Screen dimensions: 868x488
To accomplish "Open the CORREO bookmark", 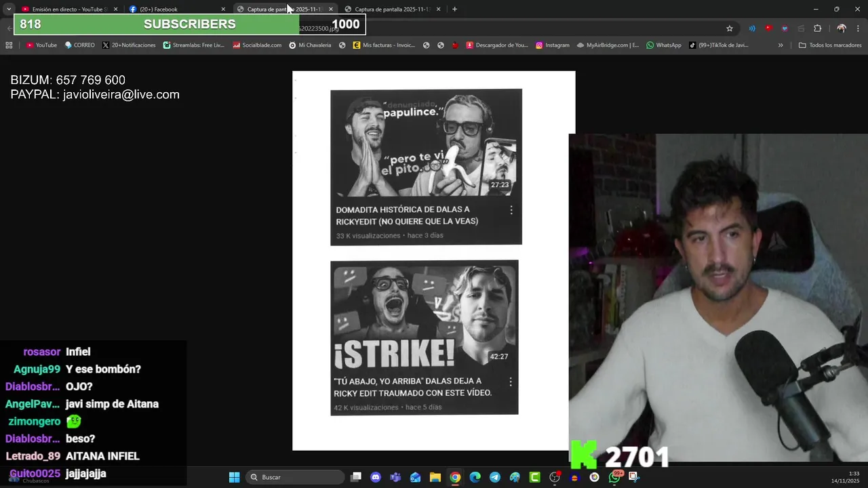I will (79, 45).
